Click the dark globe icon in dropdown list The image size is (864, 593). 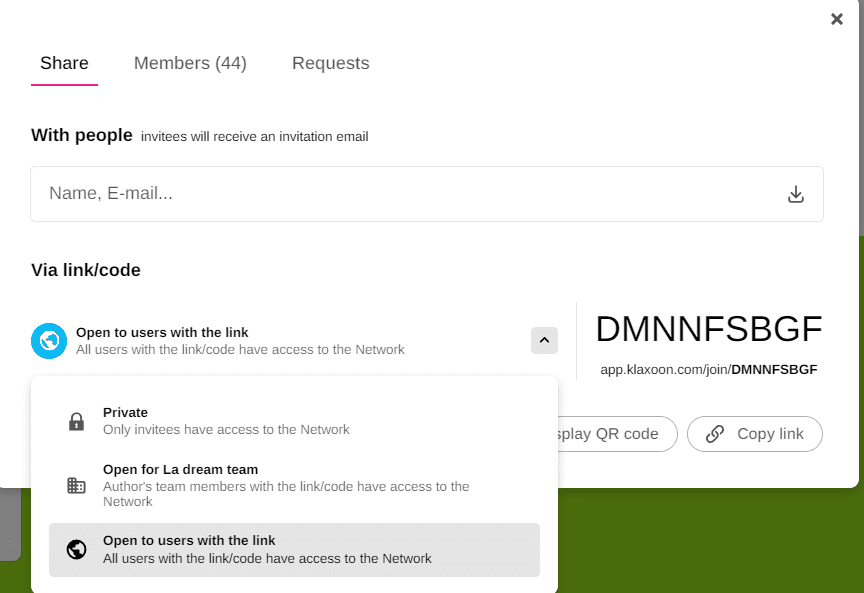tap(76, 549)
